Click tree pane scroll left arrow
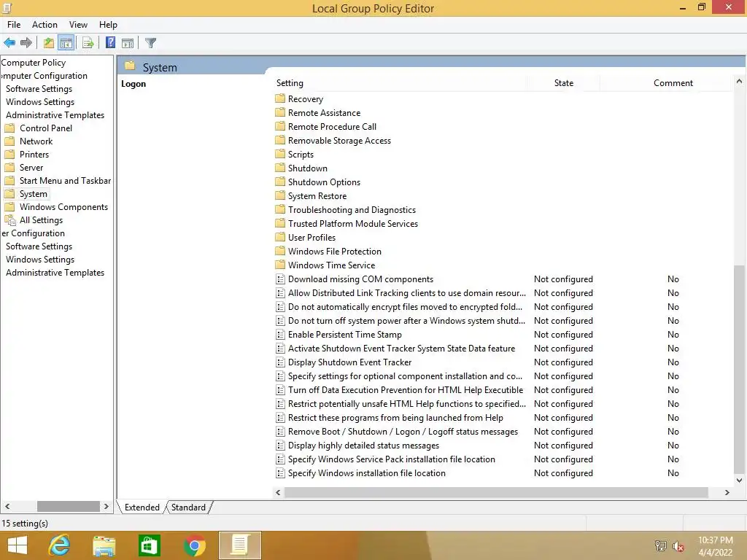Image resolution: width=747 pixels, height=560 pixels. pyautogui.click(x=7, y=506)
